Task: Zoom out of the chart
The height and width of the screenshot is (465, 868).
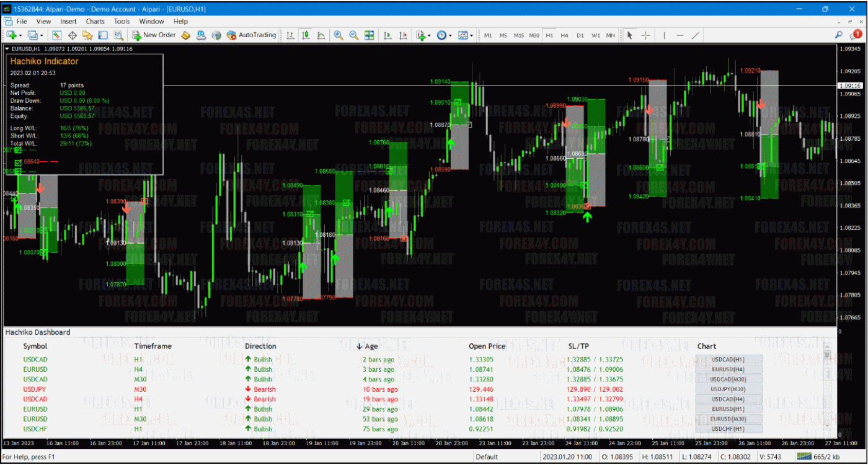Action: point(353,35)
